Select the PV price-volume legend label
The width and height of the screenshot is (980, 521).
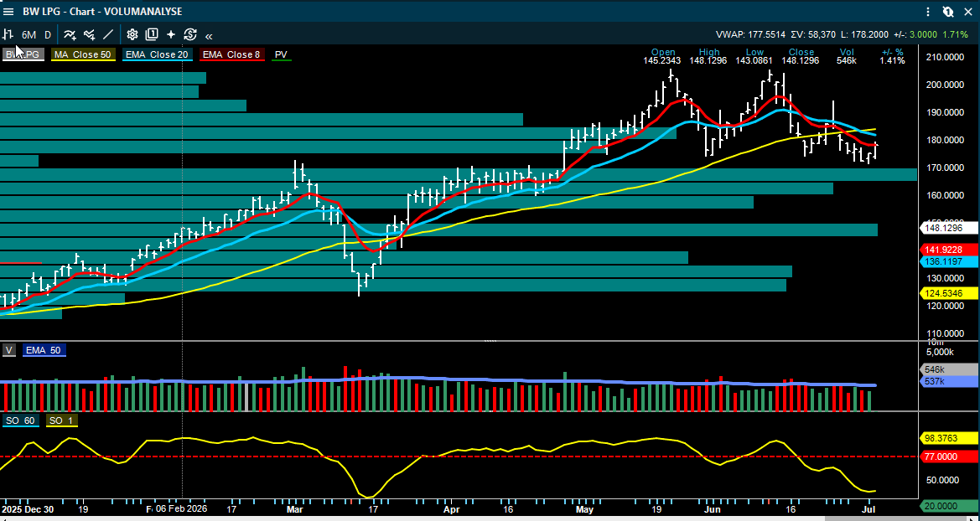[x=281, y=55]
